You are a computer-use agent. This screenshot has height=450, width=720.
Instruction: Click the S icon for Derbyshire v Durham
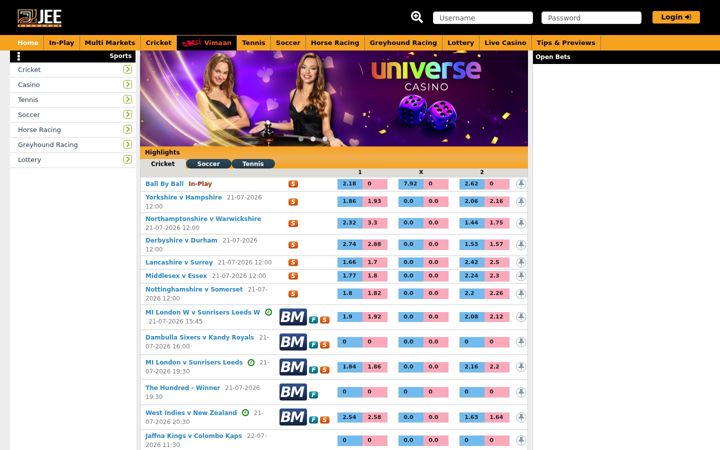(293, 245)
